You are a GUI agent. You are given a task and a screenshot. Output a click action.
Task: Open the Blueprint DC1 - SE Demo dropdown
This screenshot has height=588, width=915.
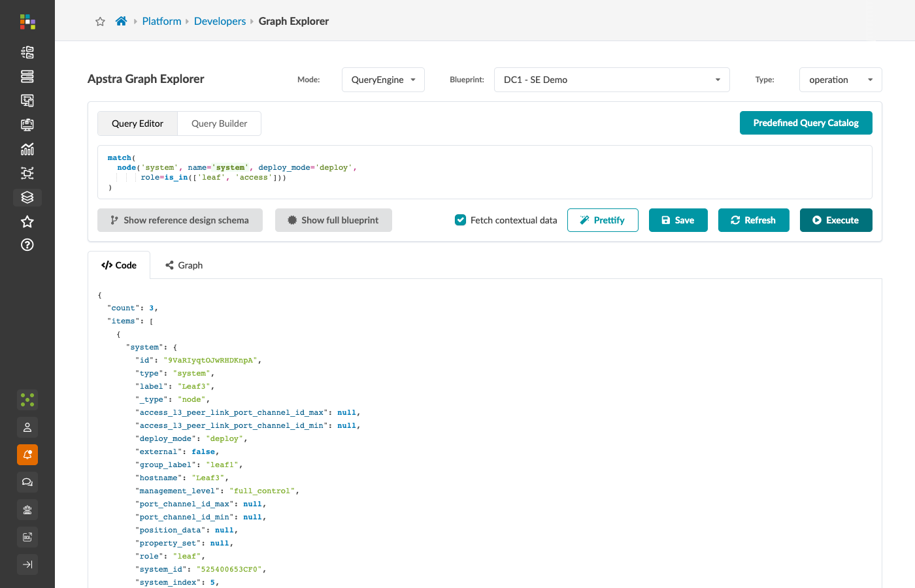[612, 80]
